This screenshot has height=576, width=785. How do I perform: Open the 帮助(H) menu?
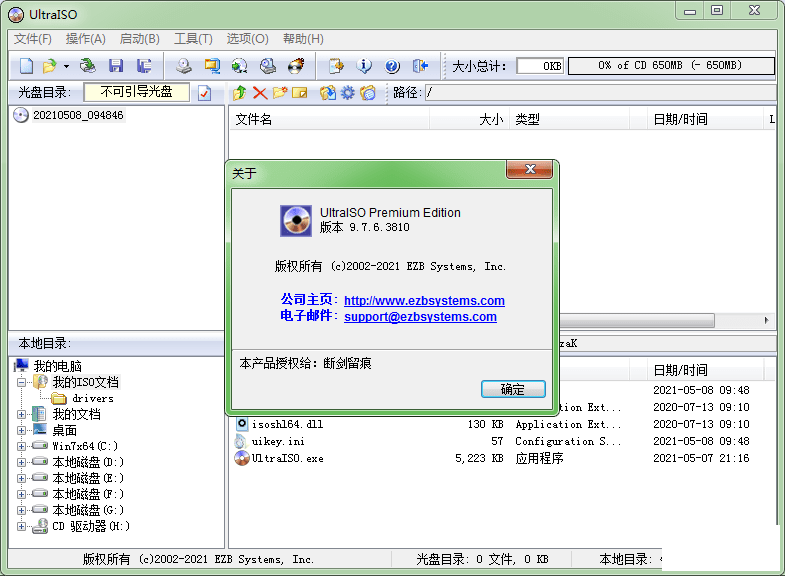(303, 39)
